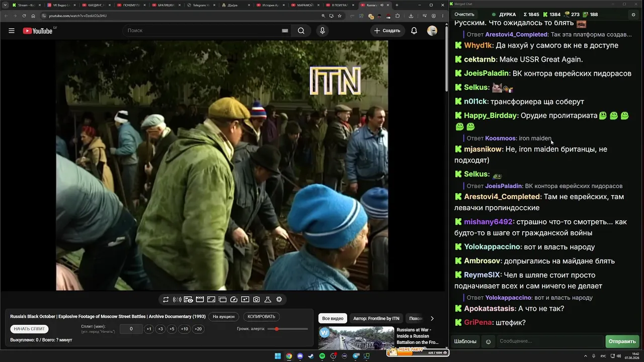
Task: Open Discord from the taskbar
Action: click(x=300, y=356)
